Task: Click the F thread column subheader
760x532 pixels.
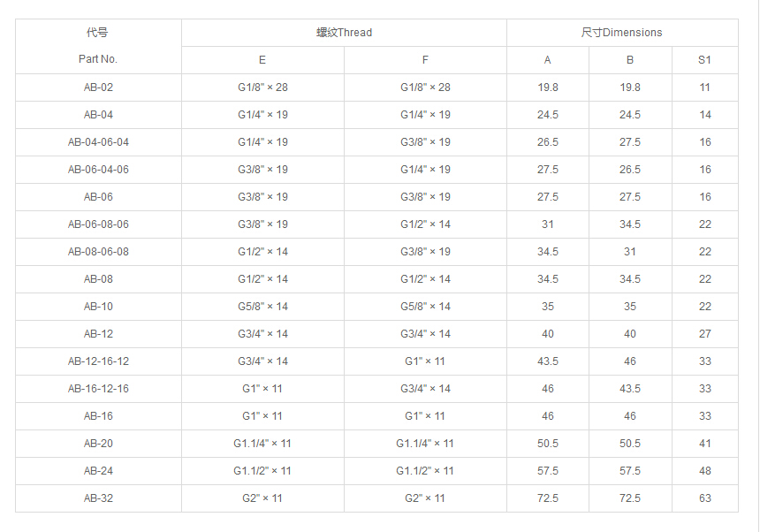Action: coord(425,60)
